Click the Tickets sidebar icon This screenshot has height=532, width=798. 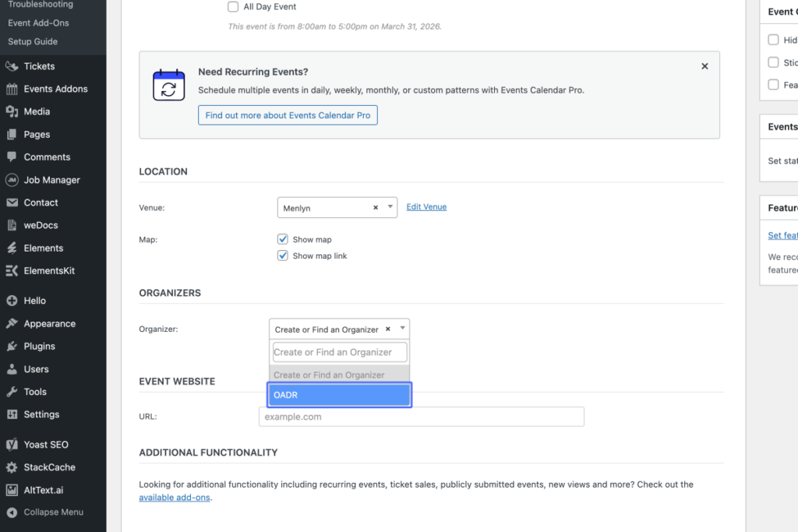coord(12,66)
